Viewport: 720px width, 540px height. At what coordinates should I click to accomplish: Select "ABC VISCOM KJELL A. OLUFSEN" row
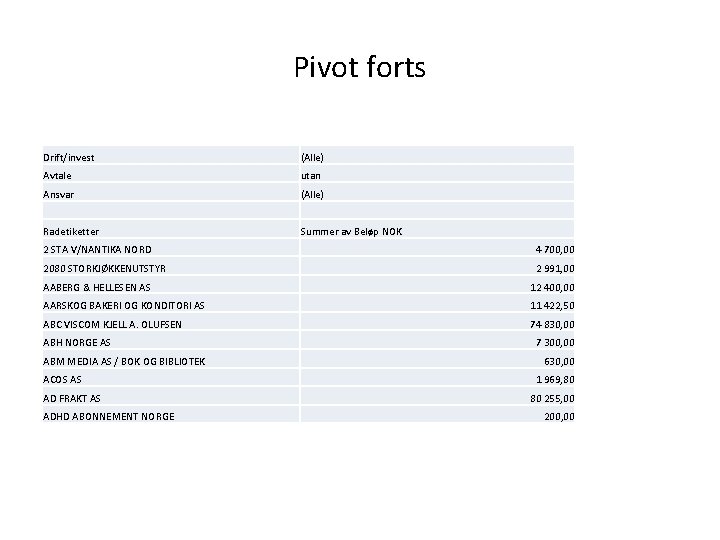pyautogui.click(x=112, y=324)
